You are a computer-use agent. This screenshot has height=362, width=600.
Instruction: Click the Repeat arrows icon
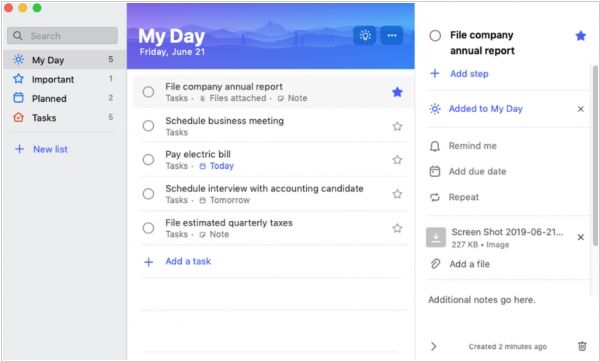[x=435, y=197]
